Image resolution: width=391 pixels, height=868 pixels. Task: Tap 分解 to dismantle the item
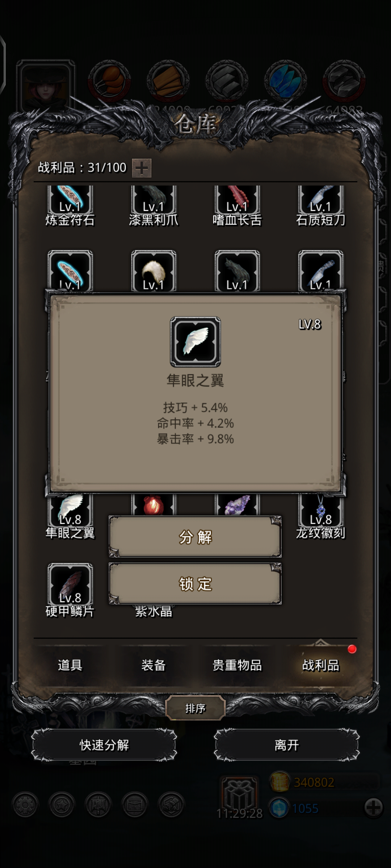195,537
